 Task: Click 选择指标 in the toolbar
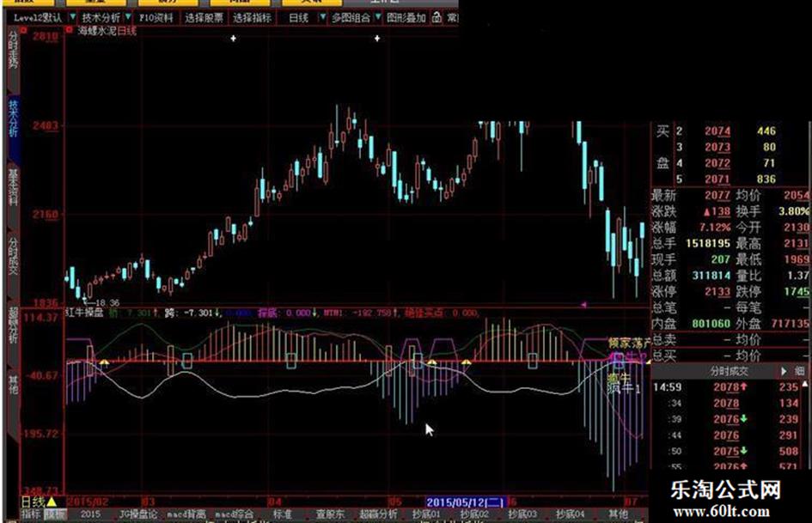pyautogui.click(x=252, y=18)
